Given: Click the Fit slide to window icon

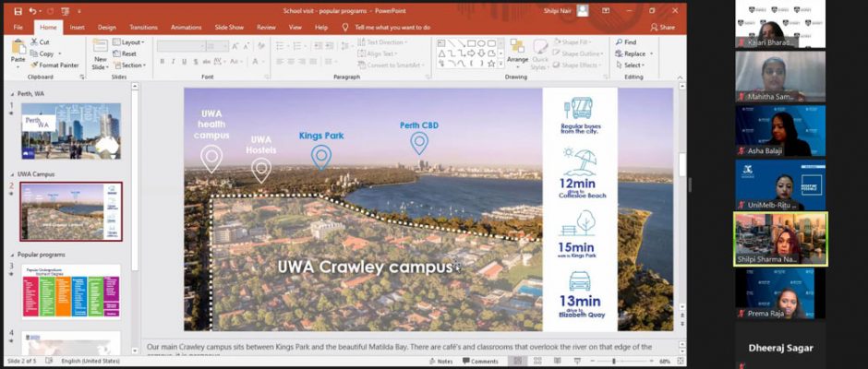Looking at the screenshot, I should pyautogui.click(x=679, y=362).
